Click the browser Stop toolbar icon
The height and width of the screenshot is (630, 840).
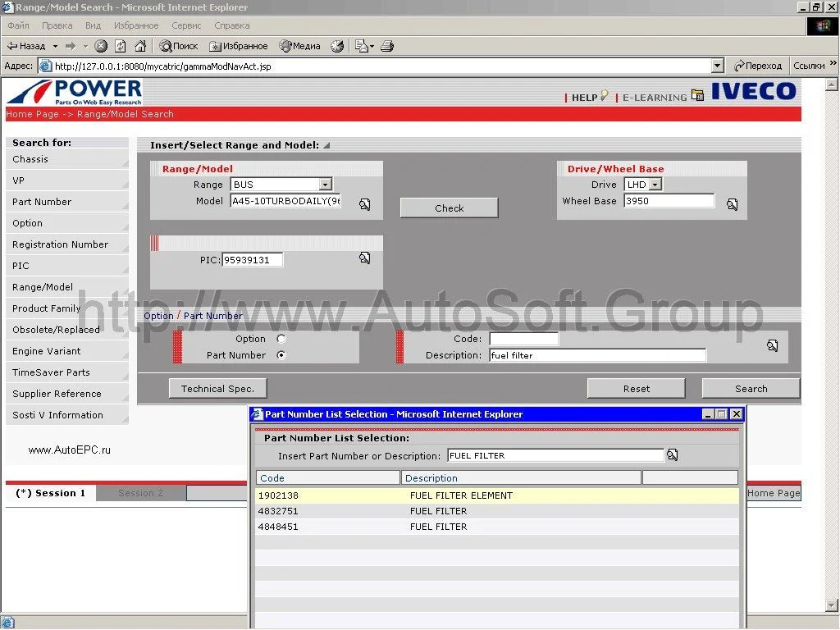click(101, 46)
